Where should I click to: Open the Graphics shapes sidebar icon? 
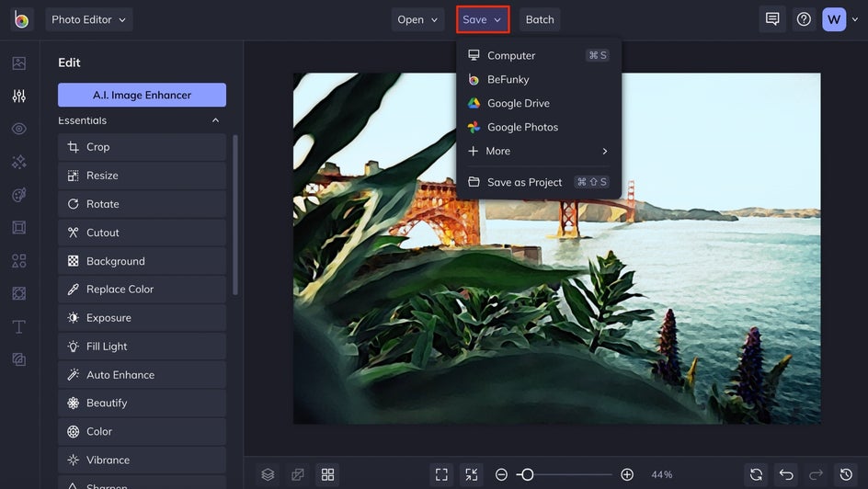point(18,260)
